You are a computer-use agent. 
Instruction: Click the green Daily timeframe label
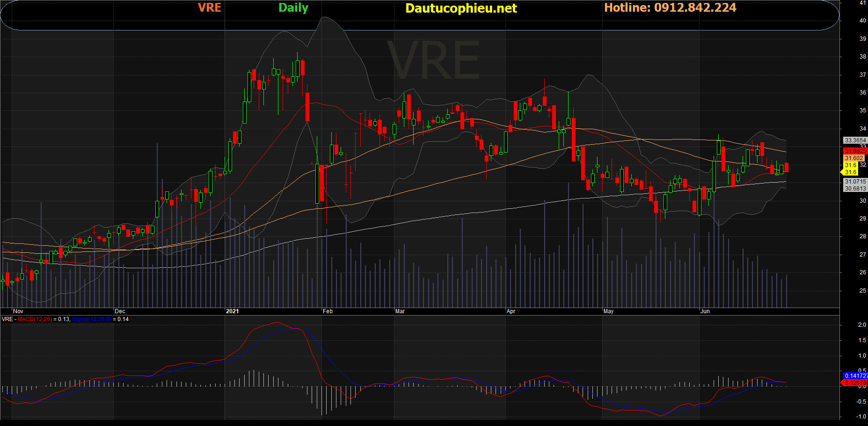pos(293,8)
